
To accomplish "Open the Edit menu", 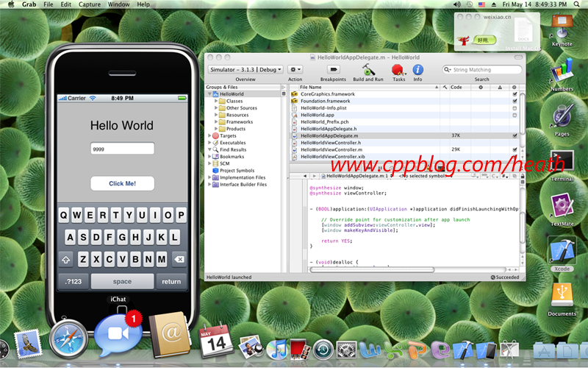I will click(65, 4).
